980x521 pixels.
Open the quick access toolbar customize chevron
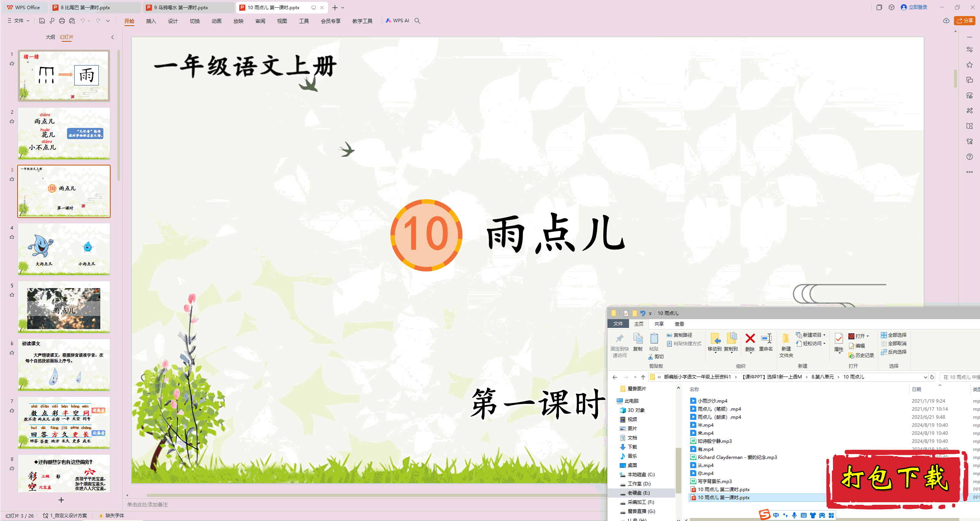point(108,21)
